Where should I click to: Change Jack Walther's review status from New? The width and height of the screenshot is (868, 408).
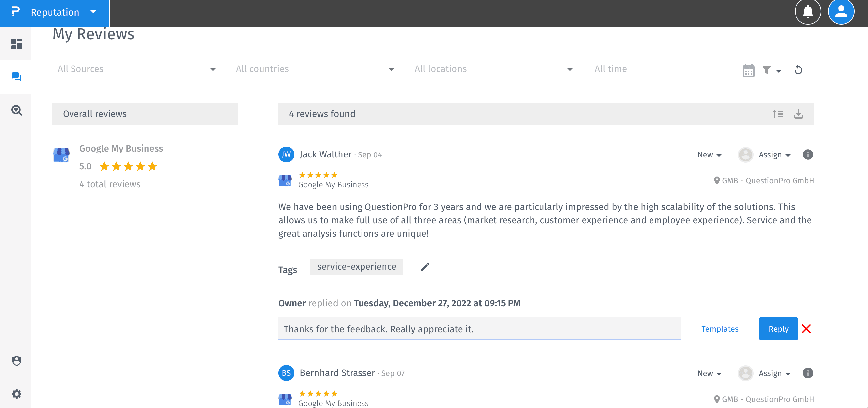(709, 155)
